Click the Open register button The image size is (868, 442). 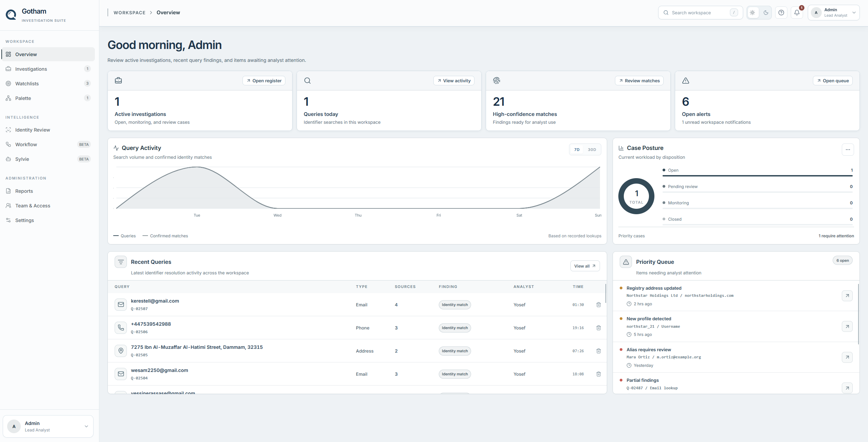tap(264, 81)
